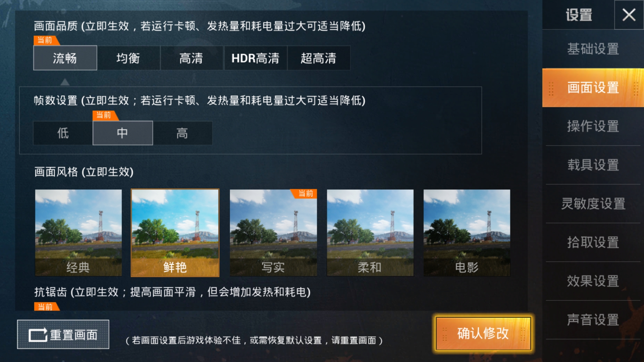Set frame rate to 中
This screenshot has height=362, width=644.
(123, 133)
